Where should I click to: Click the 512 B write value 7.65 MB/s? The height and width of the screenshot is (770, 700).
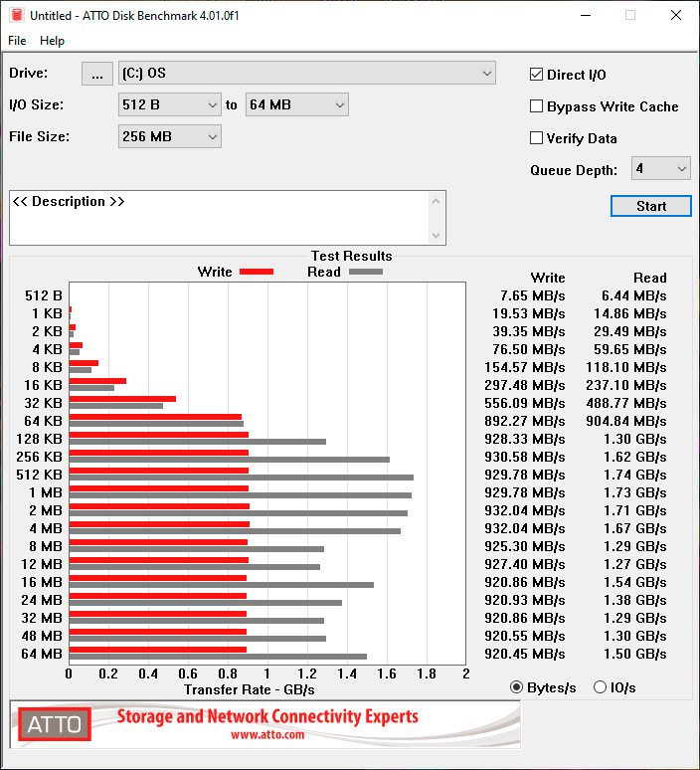pos(533,295)
